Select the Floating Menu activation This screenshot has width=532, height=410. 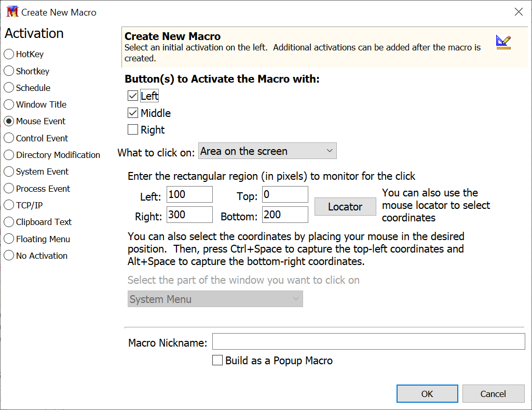[x=9, y=239]
